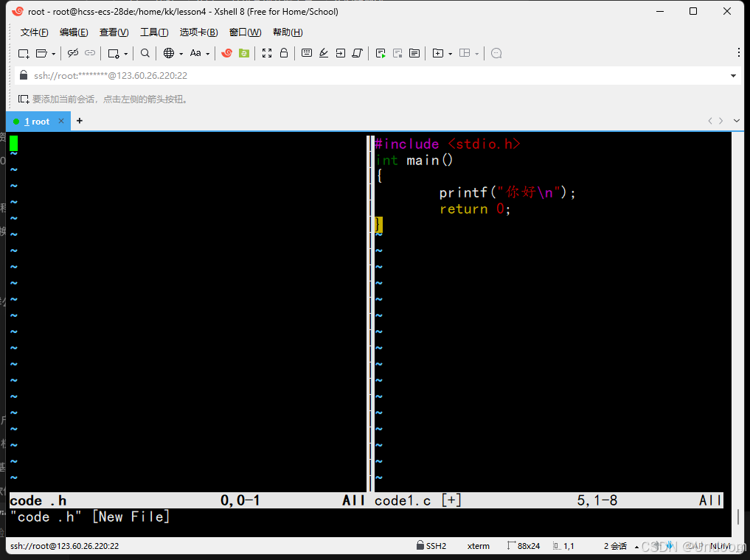Select the 1 root session tab

click(x=37, y=122)
